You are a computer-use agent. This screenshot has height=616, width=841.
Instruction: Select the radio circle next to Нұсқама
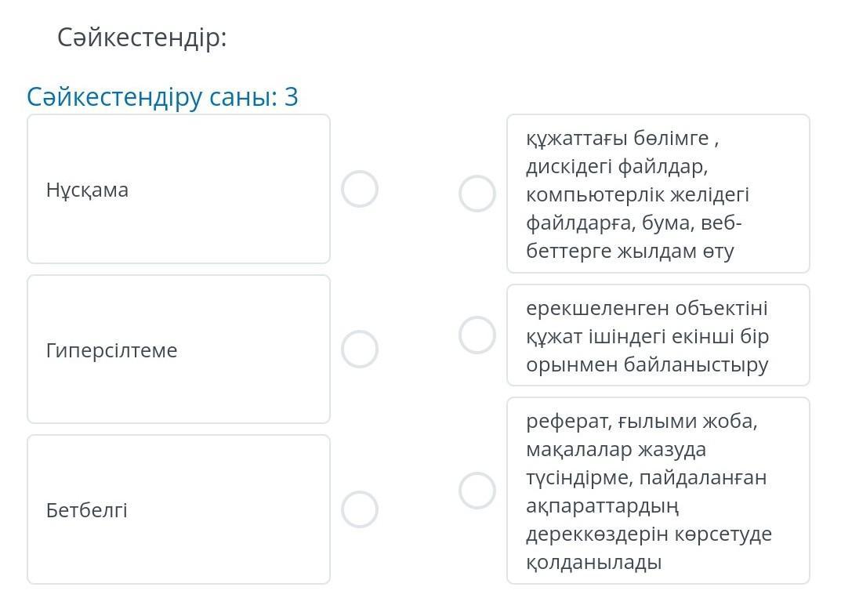[360, 189]
